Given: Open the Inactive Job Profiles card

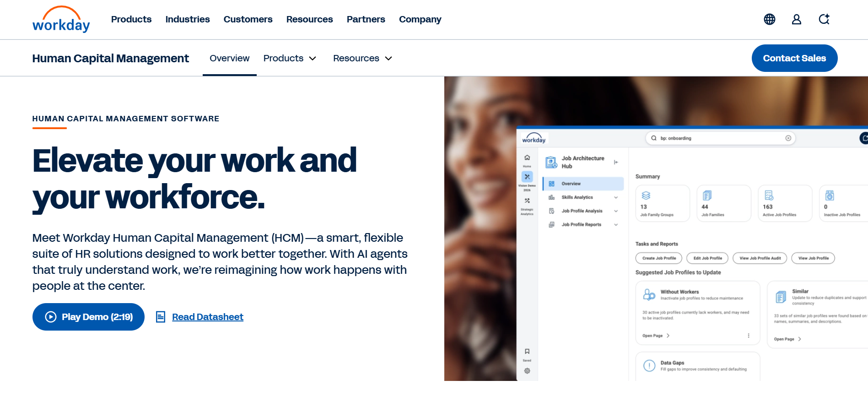Looking at the screenshot, I should point(843,203).
